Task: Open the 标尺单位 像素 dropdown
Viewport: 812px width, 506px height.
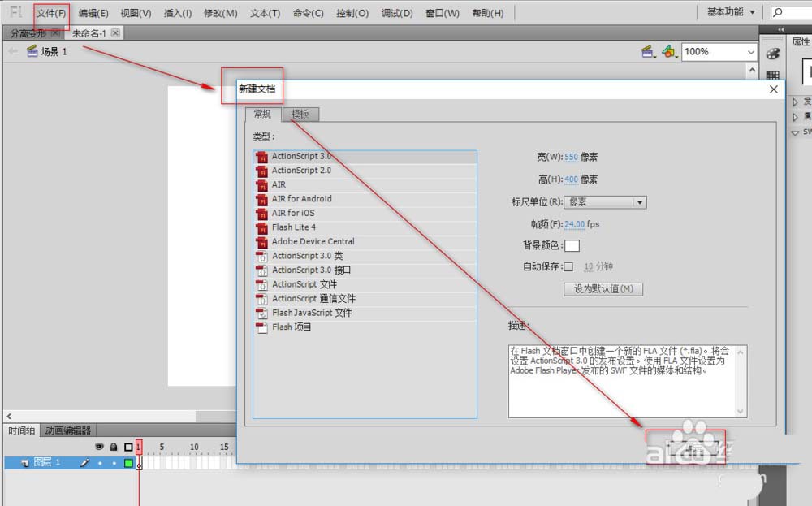Action: click(605, 202)
